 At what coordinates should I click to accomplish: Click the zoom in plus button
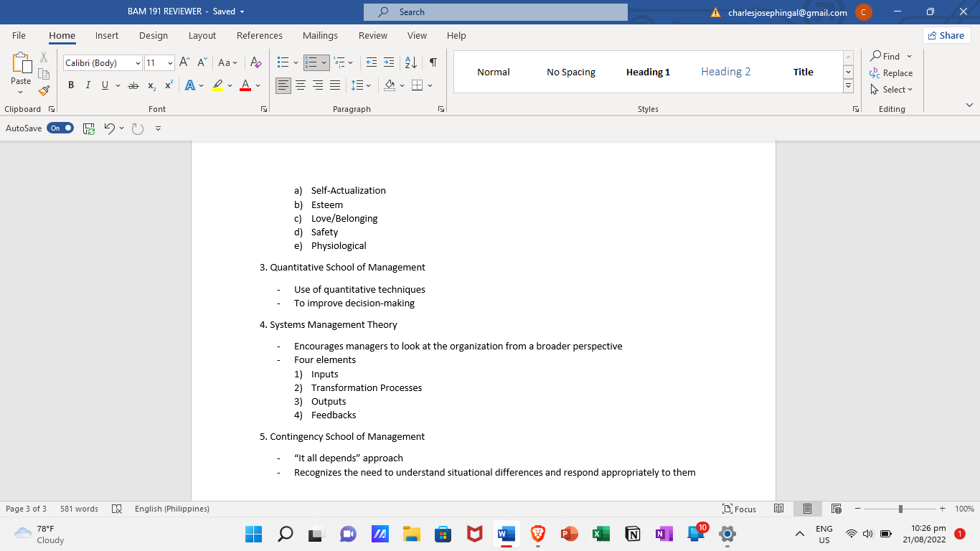tap(942, 509)
